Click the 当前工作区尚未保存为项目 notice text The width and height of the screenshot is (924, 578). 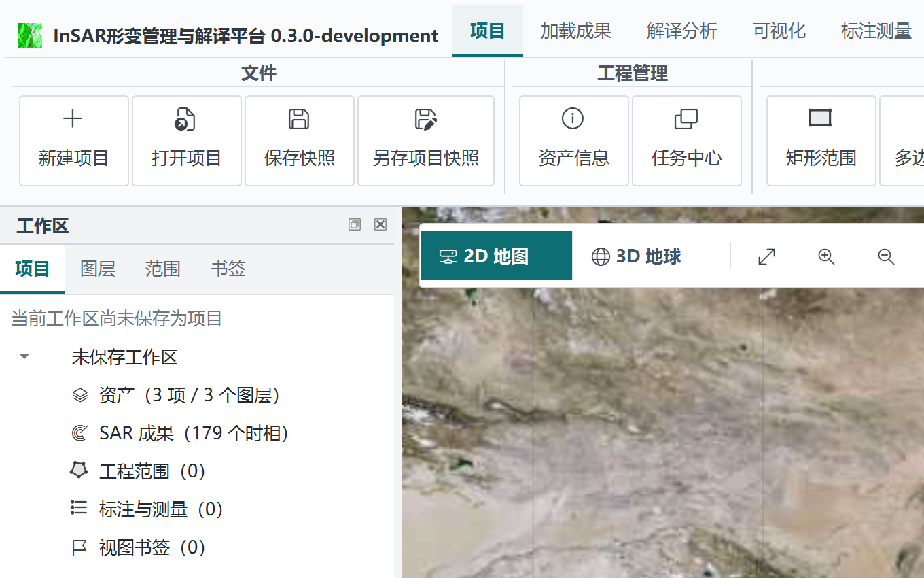point(117,318)
